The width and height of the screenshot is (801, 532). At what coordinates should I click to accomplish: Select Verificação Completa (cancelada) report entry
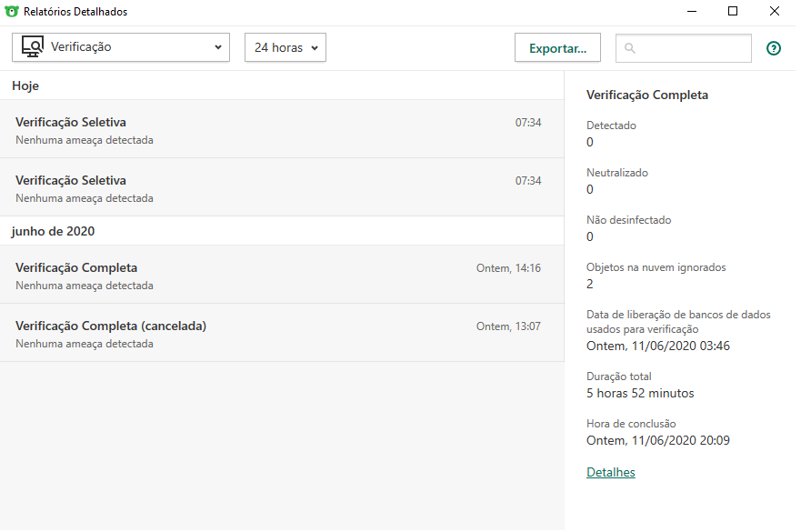click(273, 334)
